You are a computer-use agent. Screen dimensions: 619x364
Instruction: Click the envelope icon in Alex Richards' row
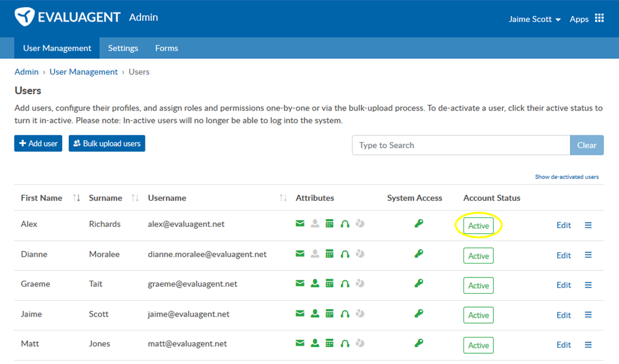(300, 224)
